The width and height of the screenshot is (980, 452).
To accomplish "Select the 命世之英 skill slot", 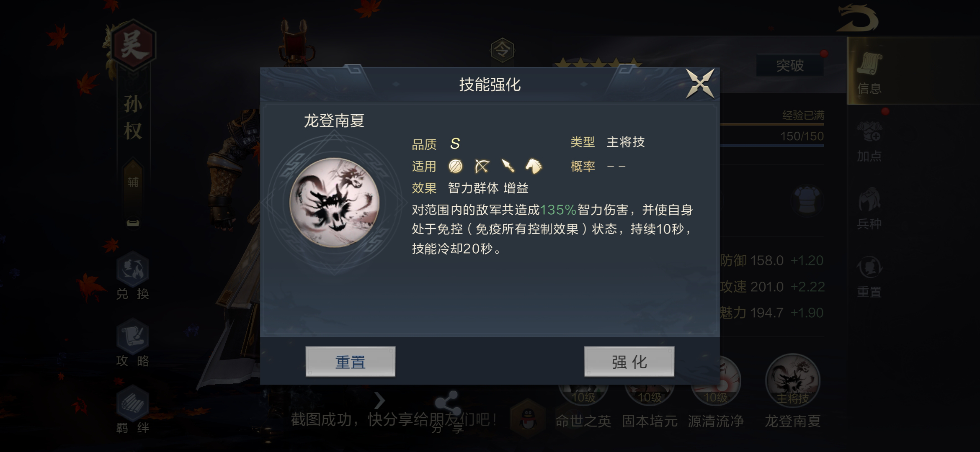I will pyautogui.click(x=583, y=402).
